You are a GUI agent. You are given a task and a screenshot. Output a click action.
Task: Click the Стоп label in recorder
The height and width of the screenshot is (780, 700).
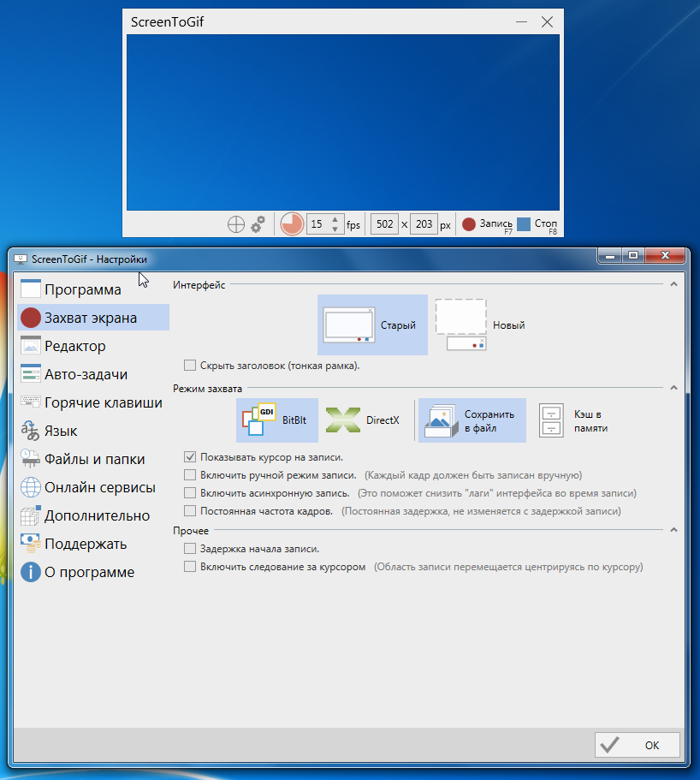click(x=545, y=223)
